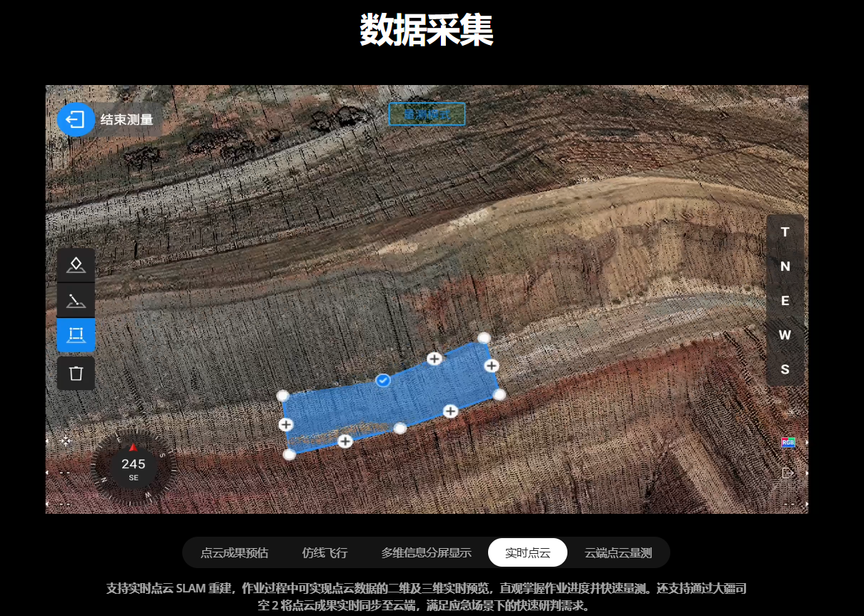Select the 实时点云 tab
The width and height of the screenshot is (864, 616).
527,552
